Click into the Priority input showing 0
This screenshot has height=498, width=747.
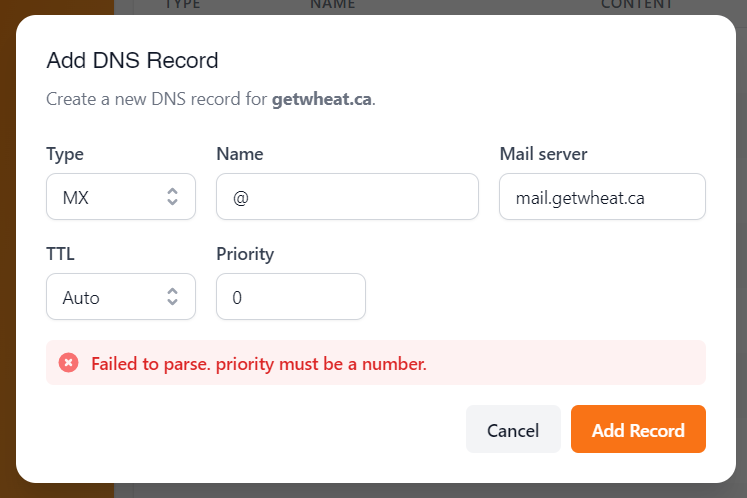[x=291, y=296]
